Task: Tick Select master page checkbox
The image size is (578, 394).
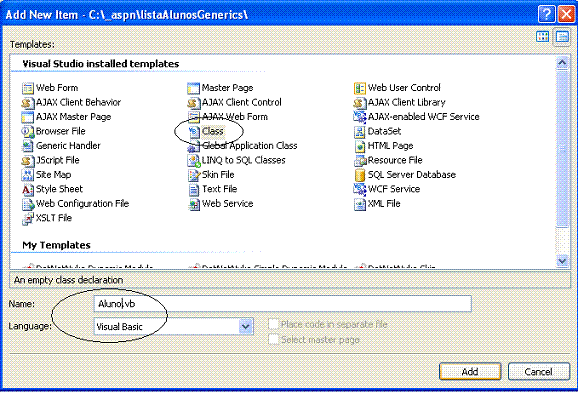Action: pyautogui.click(x=273, y=339)
